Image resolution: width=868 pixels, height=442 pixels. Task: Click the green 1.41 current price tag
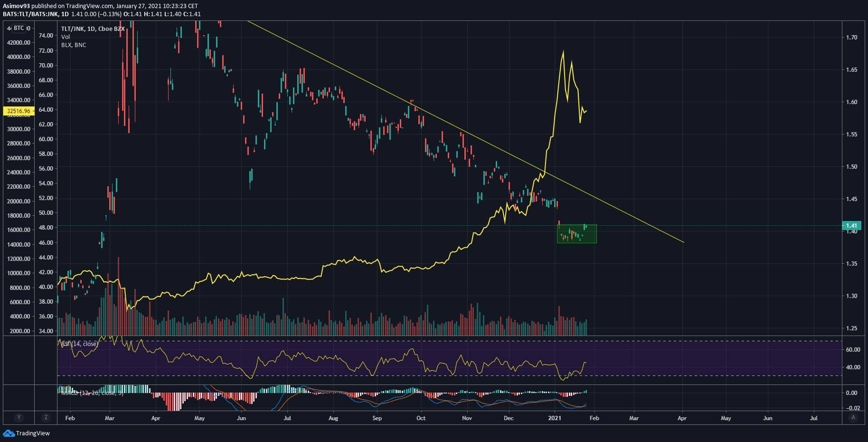click(x=852, y=226)
